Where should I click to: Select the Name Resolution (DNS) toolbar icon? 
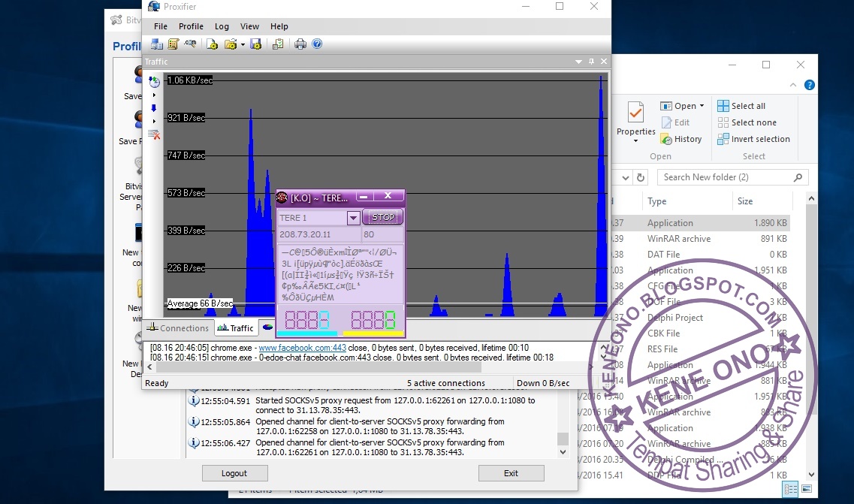[190, 44]
